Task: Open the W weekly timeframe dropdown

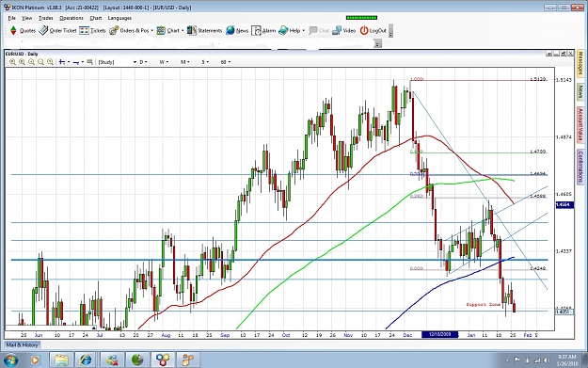Action: coord(164,62)
